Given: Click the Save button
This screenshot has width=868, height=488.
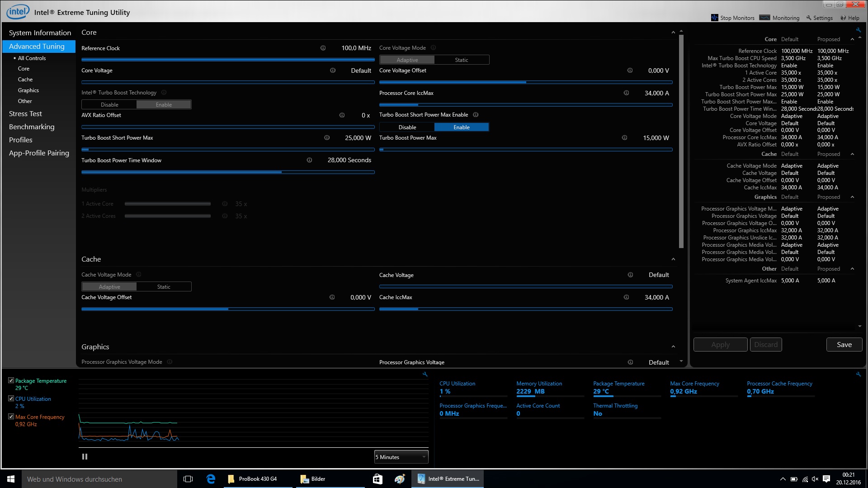Looking at the screenshot, I should point(844,344).
